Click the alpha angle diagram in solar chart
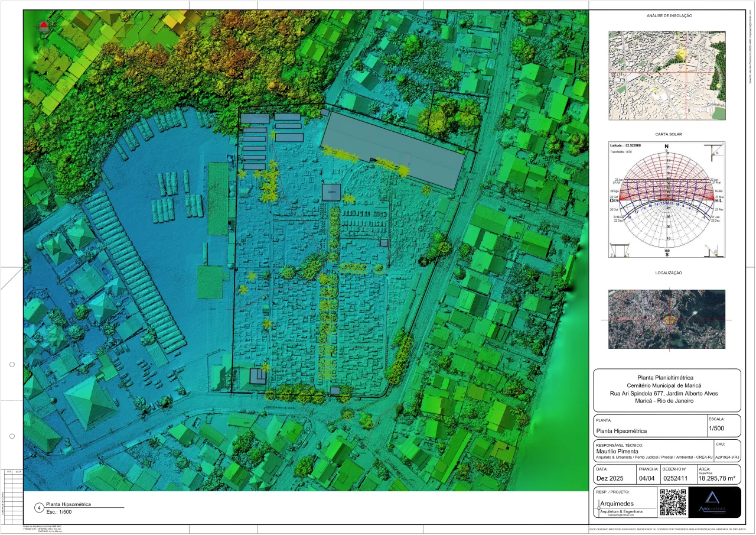Viewport: 756px width, 535px height. coord(713,153)
